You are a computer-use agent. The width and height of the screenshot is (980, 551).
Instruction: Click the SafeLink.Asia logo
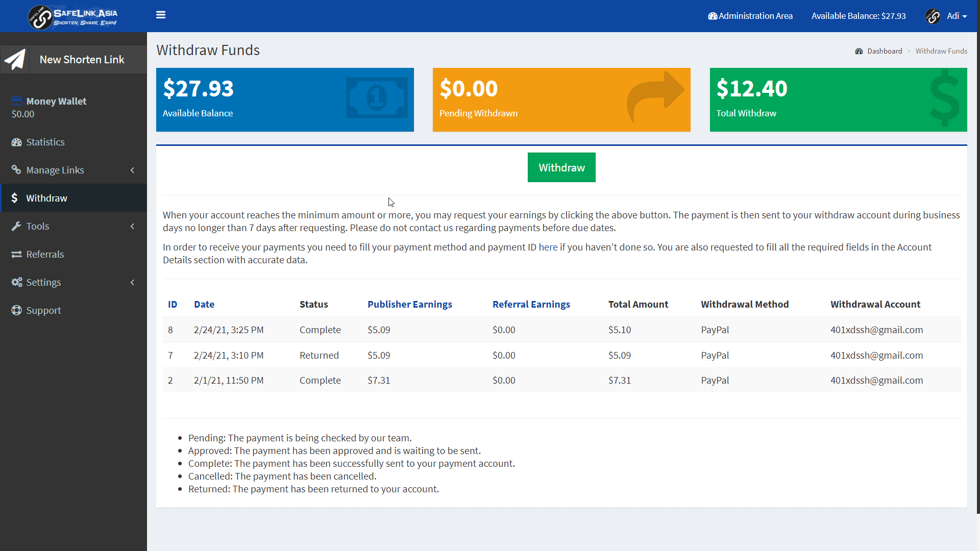73,16
